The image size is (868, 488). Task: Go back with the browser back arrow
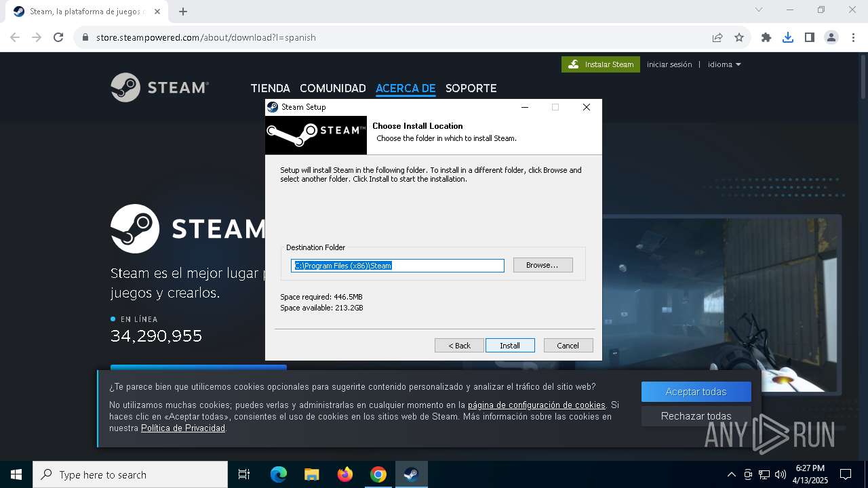pos(15,37)
